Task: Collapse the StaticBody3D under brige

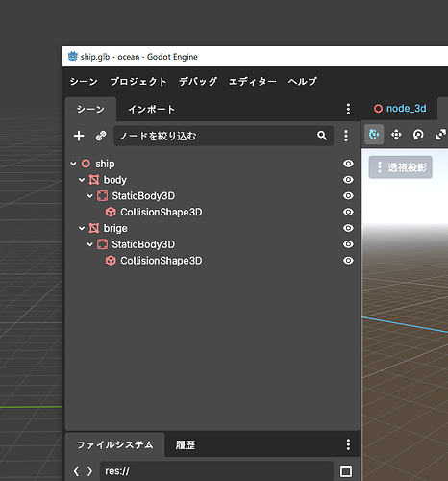Action: [x=90, y=244]
